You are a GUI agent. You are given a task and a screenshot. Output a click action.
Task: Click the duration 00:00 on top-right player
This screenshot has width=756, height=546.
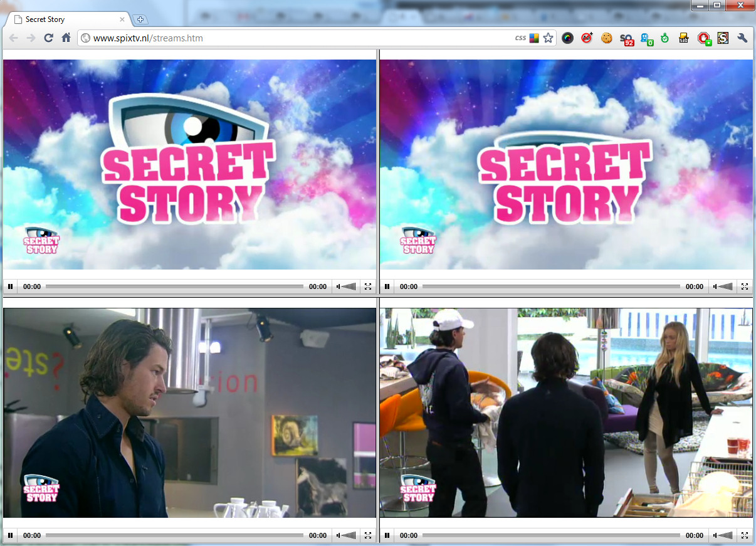[x=695, y=286]
